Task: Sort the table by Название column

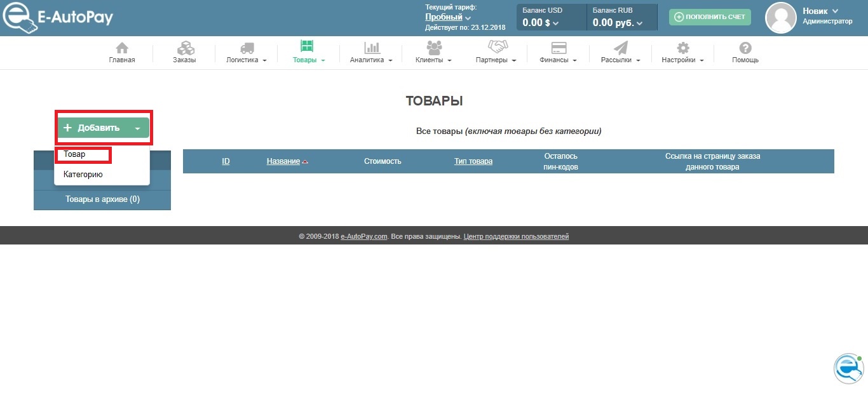Action: pos(283,161)
